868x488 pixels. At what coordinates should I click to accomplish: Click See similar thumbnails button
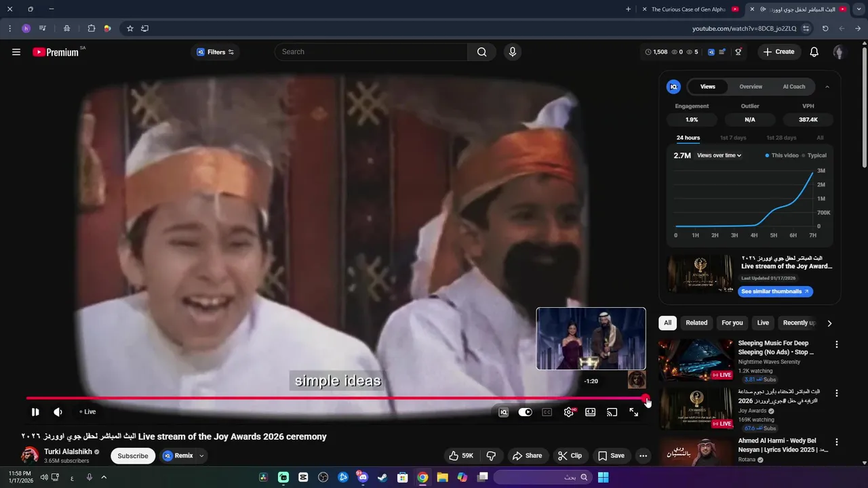pos(775,291)
